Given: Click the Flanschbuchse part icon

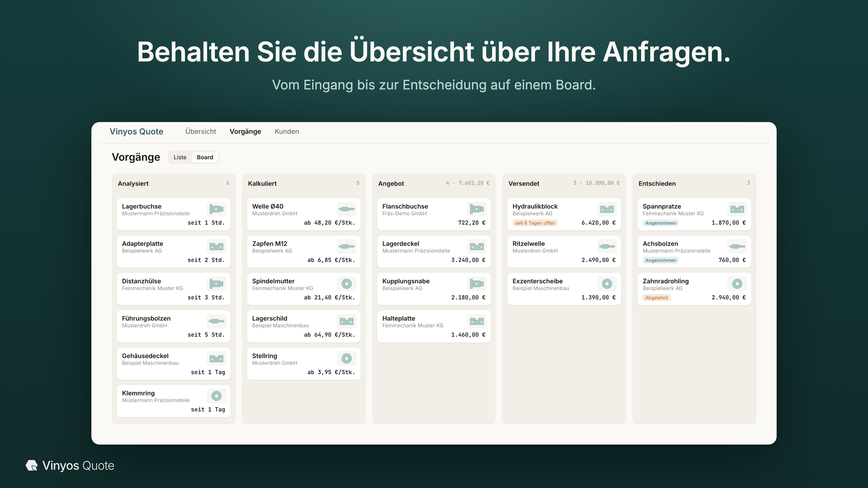Looking at the screenshot, I should [477, 209].
